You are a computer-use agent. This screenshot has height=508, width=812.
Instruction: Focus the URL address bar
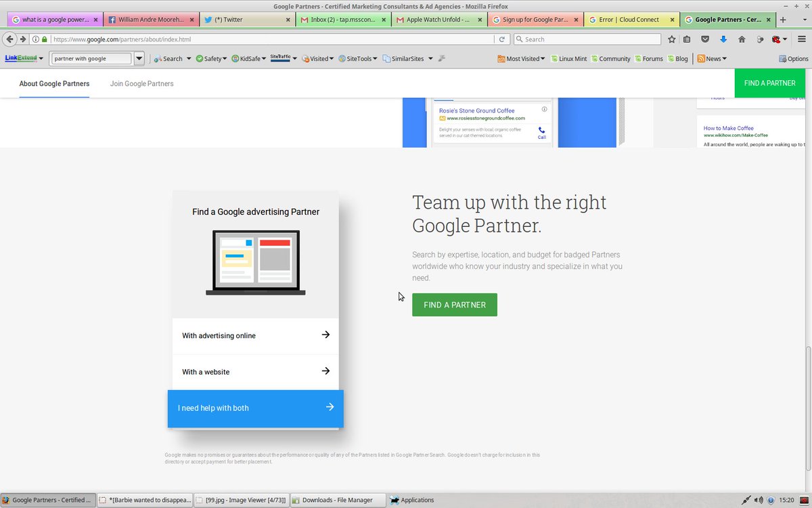pyautogui.click(x=271, y=39)
